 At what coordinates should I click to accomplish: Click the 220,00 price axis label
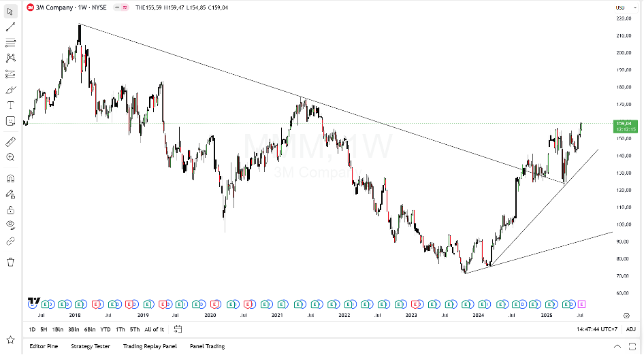tap(624, 18)
